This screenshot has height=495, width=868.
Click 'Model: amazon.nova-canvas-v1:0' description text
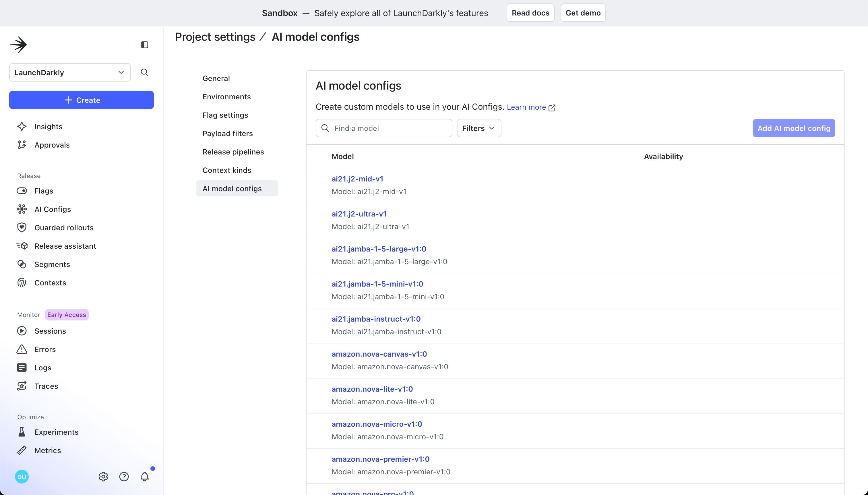click(390, 366)
